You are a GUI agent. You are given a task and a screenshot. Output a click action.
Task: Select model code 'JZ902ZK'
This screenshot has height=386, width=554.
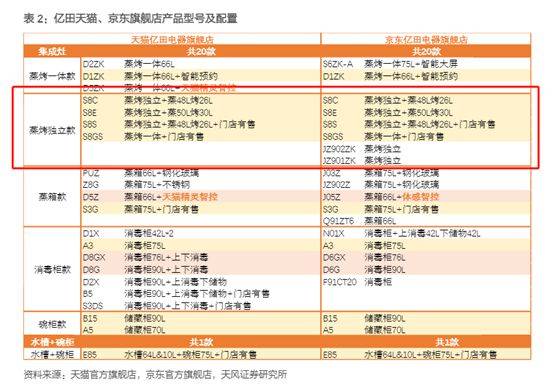tap(339, 149)
